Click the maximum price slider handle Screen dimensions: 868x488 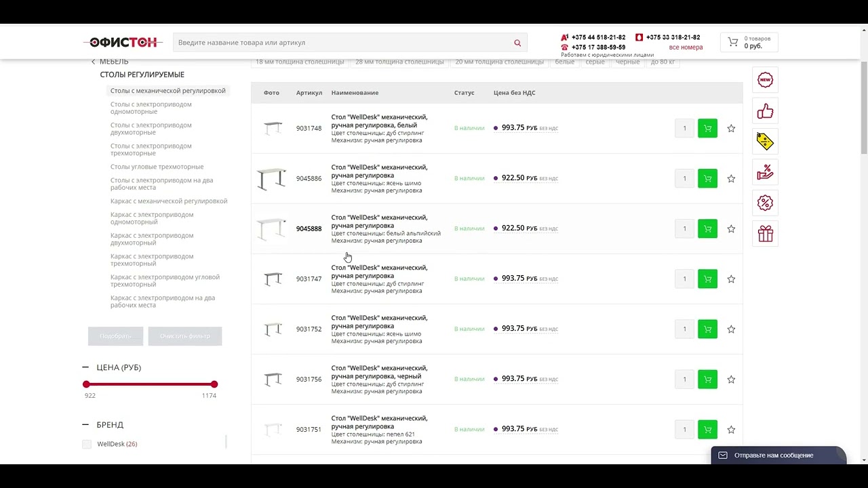pyautogui.click(x=214, y=384)
